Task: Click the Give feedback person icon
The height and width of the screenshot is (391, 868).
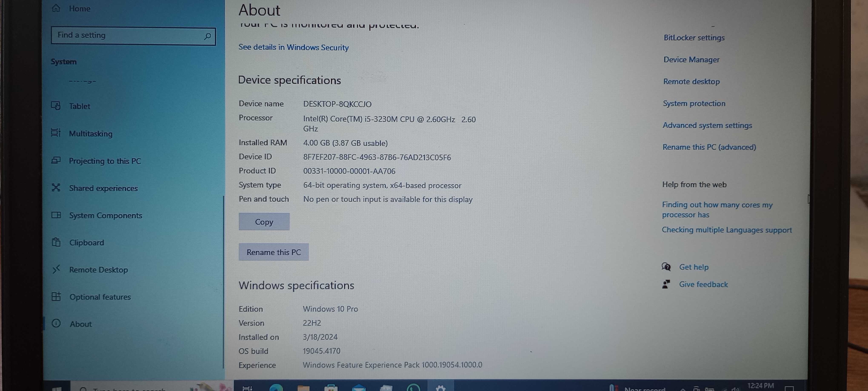Action: 666,284
